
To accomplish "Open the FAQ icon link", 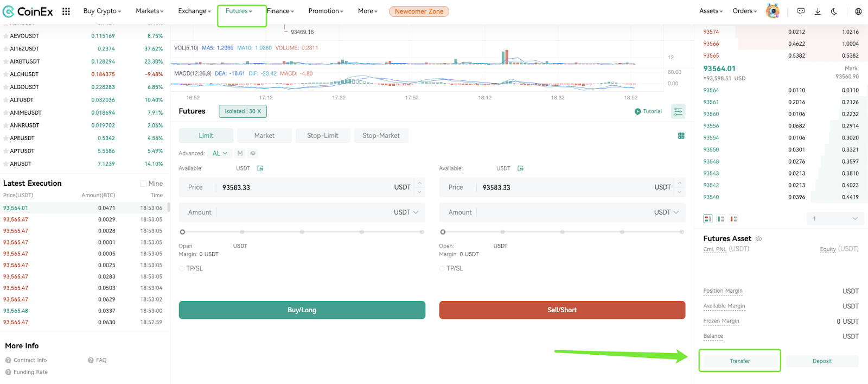I will pyautogui.click(x=91, y=360).
